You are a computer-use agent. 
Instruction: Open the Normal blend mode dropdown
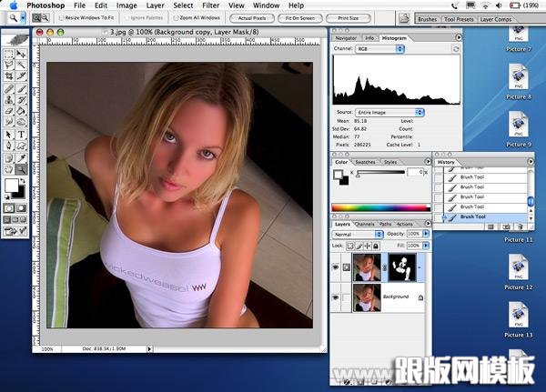click(358, 235)
